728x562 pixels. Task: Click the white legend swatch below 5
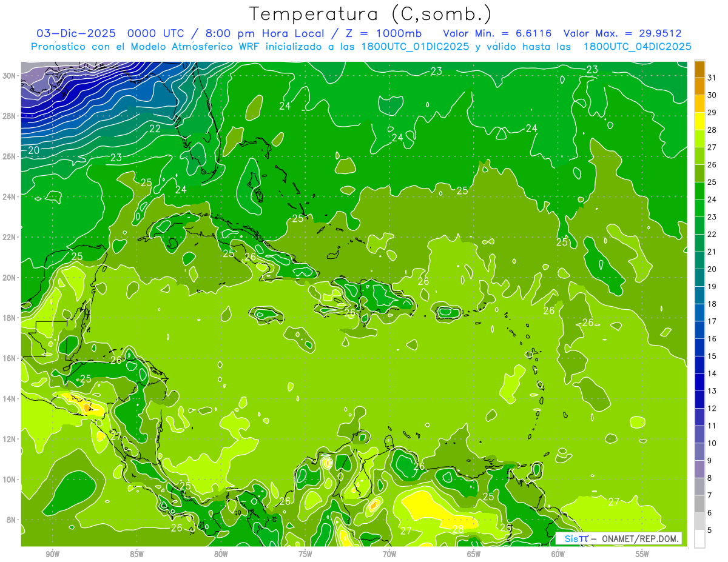[699, 538]
